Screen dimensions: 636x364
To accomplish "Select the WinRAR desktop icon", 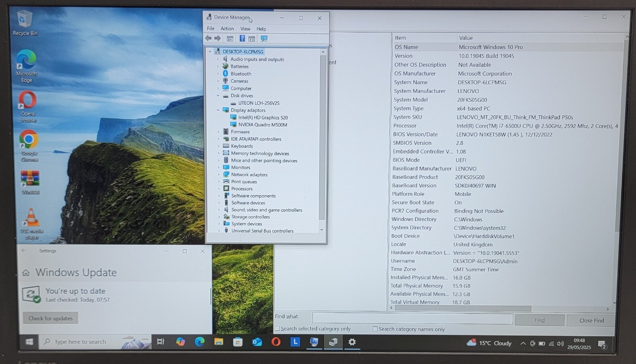I will coord(31,182).
